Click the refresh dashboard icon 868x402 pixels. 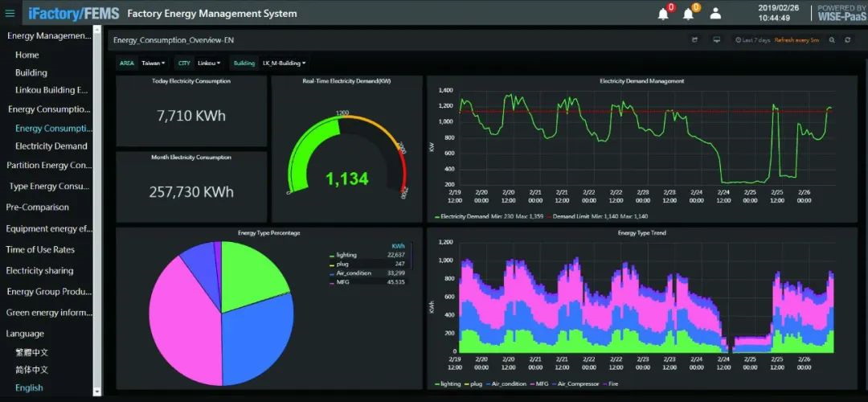847,39
